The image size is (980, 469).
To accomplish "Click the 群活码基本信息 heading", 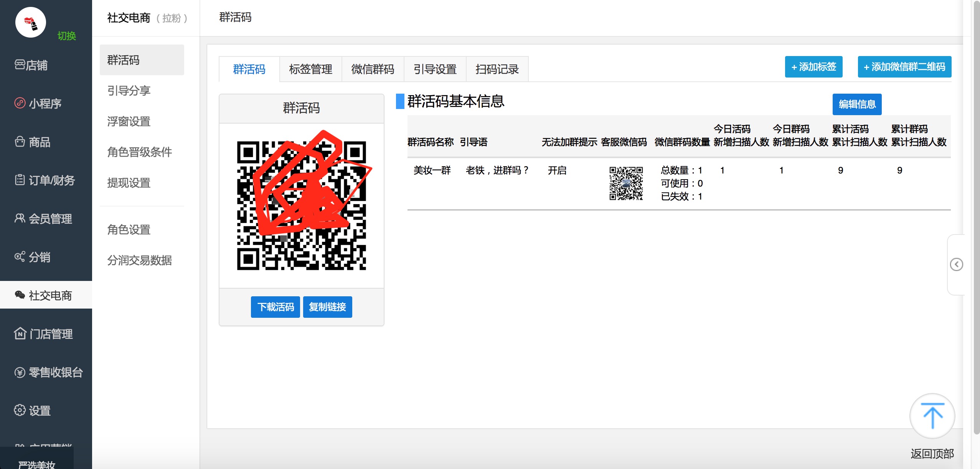I will (x=456, y=101).
